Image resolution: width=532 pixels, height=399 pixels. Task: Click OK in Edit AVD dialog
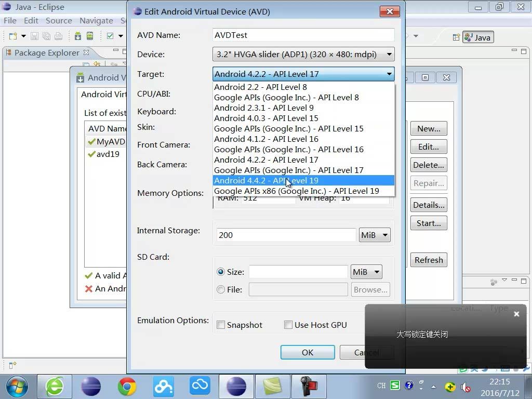click(x=308, y=352)
